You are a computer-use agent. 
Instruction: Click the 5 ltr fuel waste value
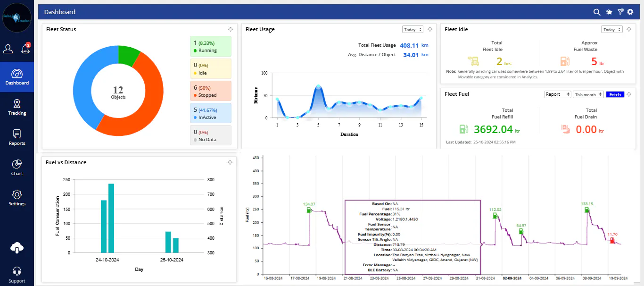[x=598, y=62]
